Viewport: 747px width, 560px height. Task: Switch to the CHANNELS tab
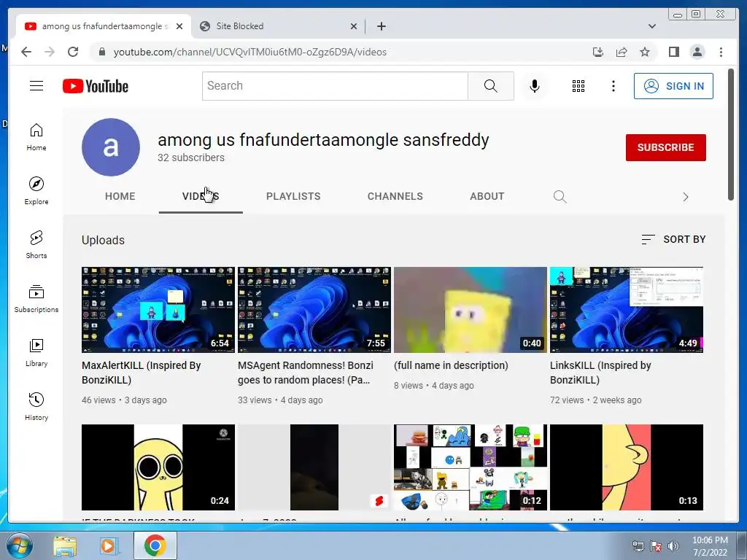(x=395, y=196)
